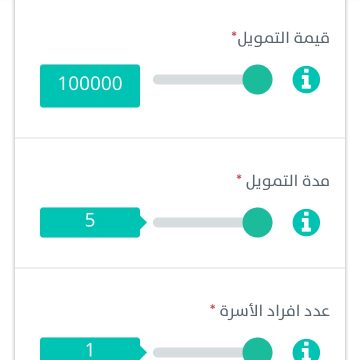Click the duration value box showing 5

click(90, 223)
